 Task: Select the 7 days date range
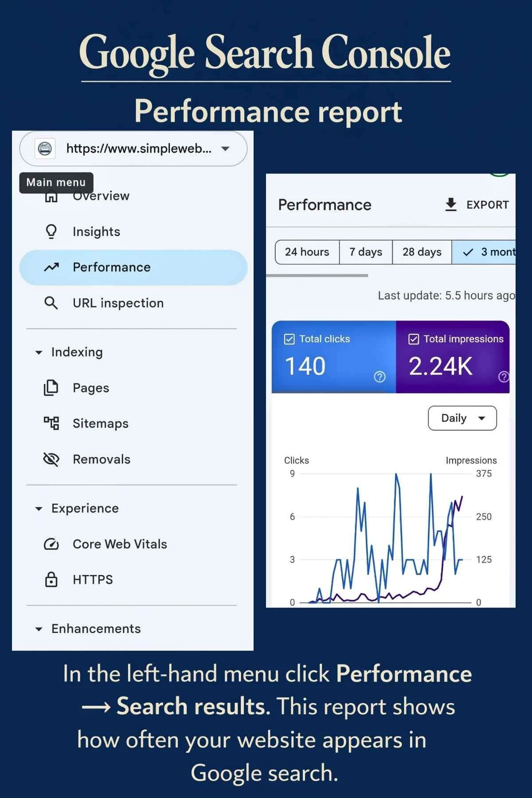366,252
